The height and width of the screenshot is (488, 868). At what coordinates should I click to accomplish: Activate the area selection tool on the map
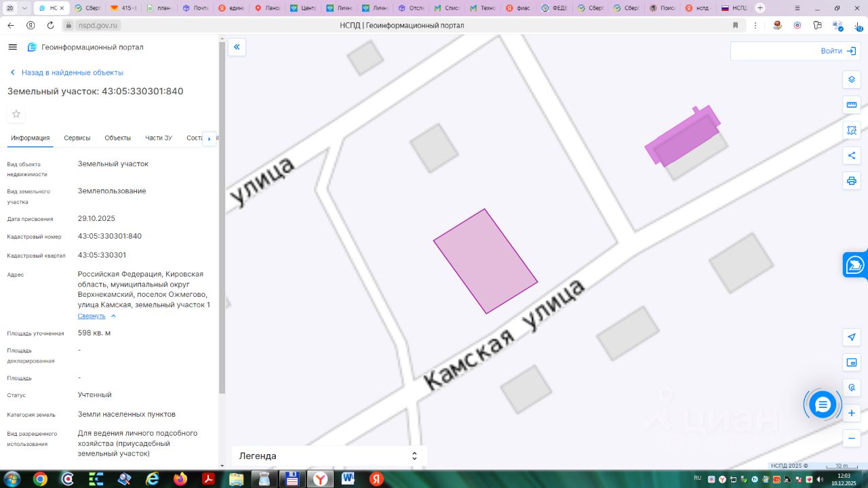pos(852,130)
